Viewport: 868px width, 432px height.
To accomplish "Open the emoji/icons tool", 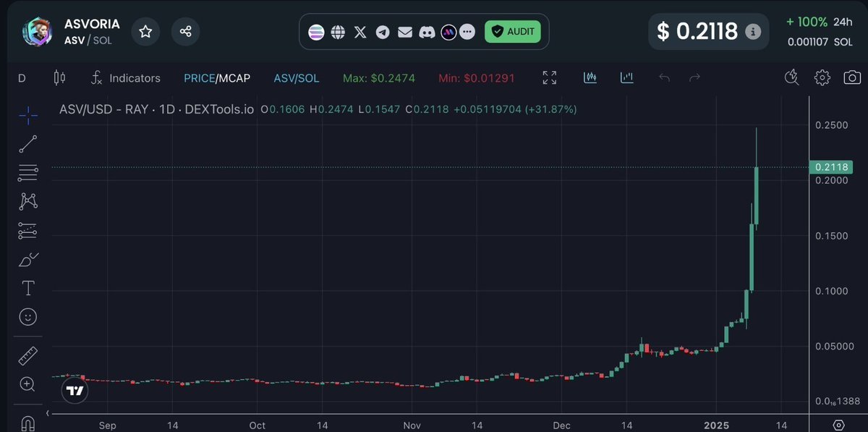I will point(28,317).
